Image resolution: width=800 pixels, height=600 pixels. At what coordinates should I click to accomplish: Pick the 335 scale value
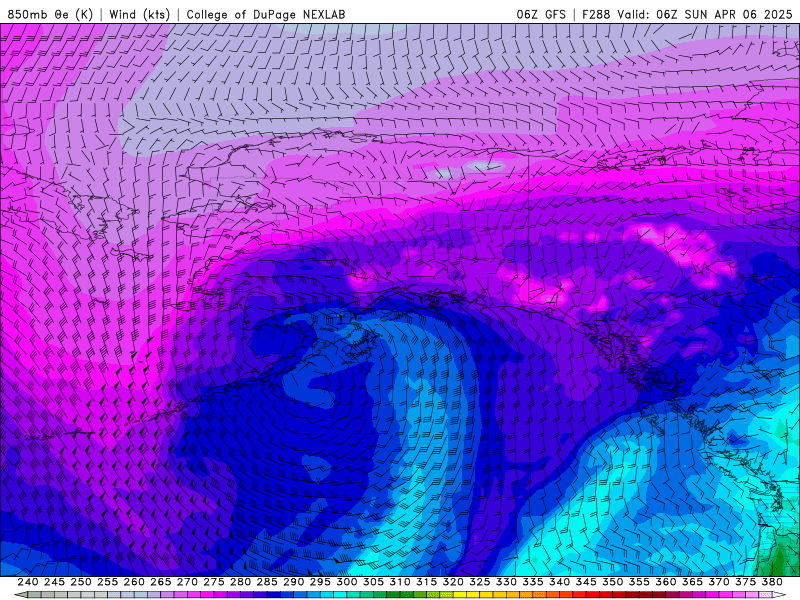point(533,582)
